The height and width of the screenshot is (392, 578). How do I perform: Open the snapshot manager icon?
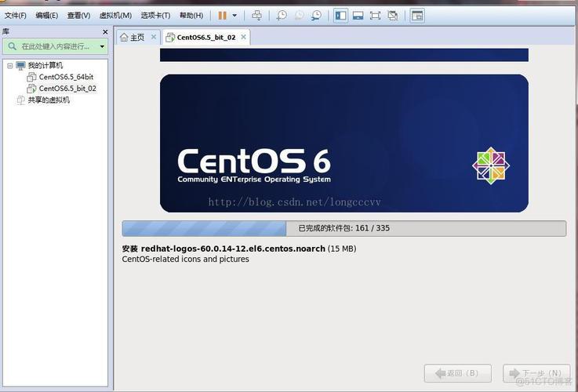tap(316, 16)
